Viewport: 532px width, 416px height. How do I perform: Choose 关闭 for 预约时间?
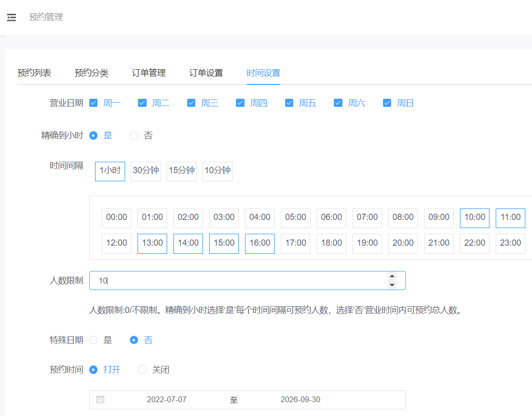(x=142, y=370)
